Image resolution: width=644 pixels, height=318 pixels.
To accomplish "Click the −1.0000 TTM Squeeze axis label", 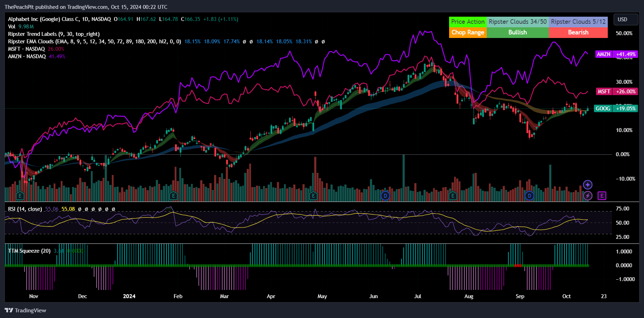I will (x=626, y=279).
